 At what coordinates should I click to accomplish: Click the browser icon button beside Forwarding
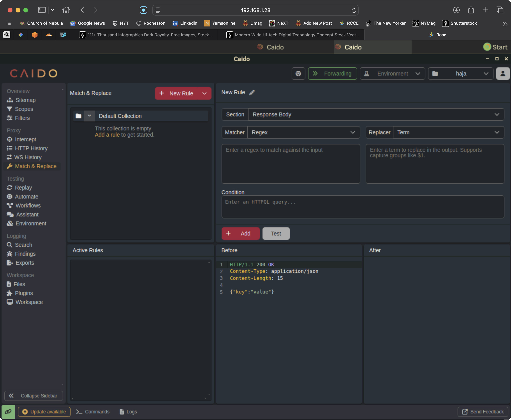(298, 74)
